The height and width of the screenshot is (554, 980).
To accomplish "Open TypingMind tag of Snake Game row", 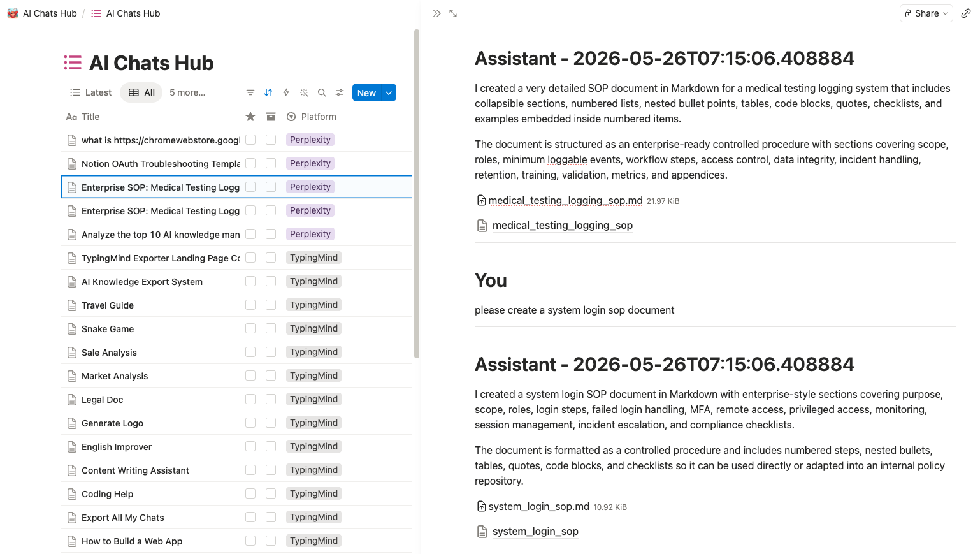I will [x=313, y=328].
